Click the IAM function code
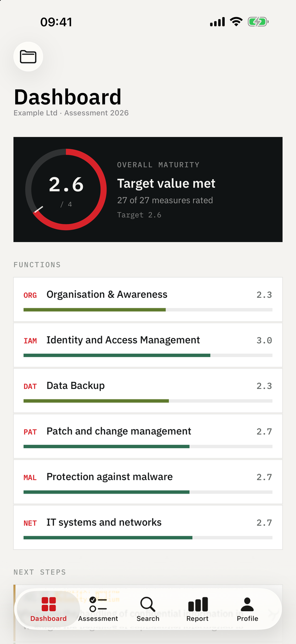Image resolution: width=296 pixels, height=644 pixels. 30,341
